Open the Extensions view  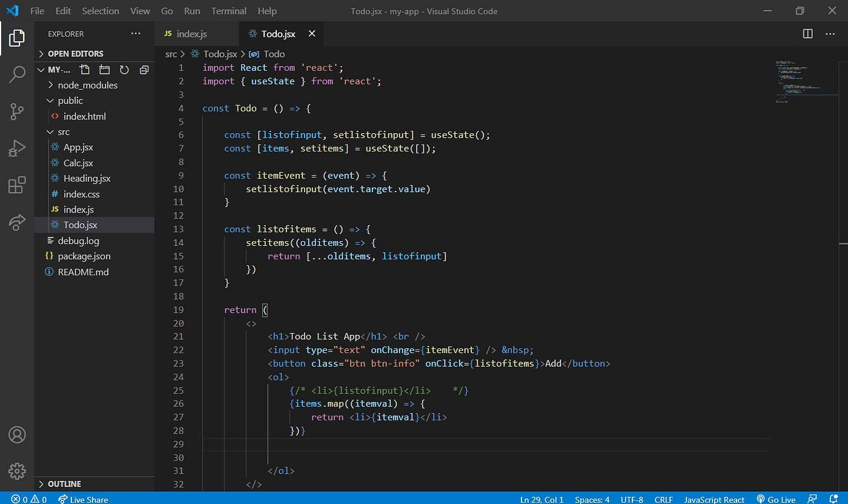(16, 185)
